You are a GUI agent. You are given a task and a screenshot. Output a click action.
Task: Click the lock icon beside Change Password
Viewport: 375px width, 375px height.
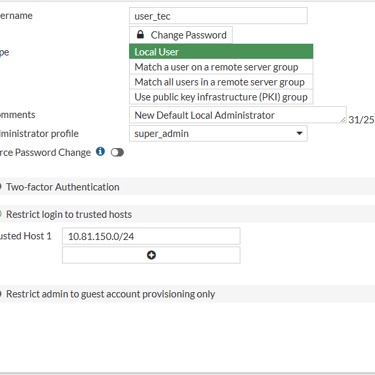click(x=141, y=34)
